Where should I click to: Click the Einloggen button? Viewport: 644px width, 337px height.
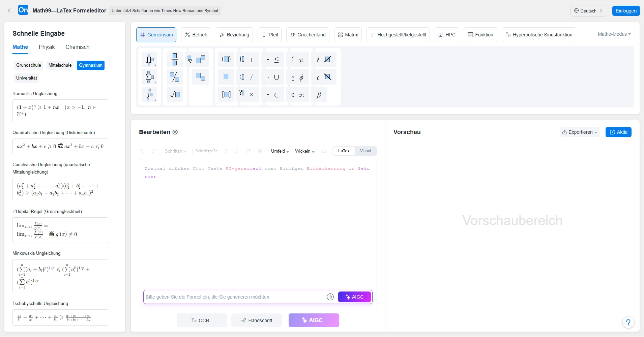(626, 11)
